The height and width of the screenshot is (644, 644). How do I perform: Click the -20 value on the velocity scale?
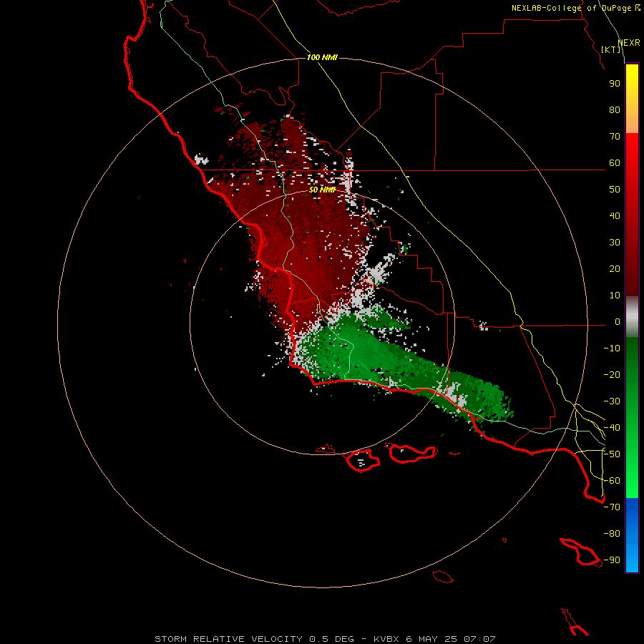pos(612,374)
